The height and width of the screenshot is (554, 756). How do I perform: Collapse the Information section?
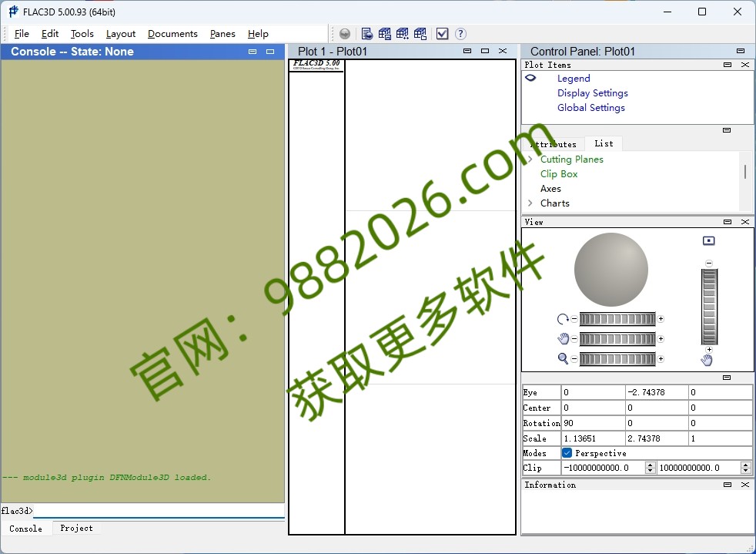(x=728, y=485)
